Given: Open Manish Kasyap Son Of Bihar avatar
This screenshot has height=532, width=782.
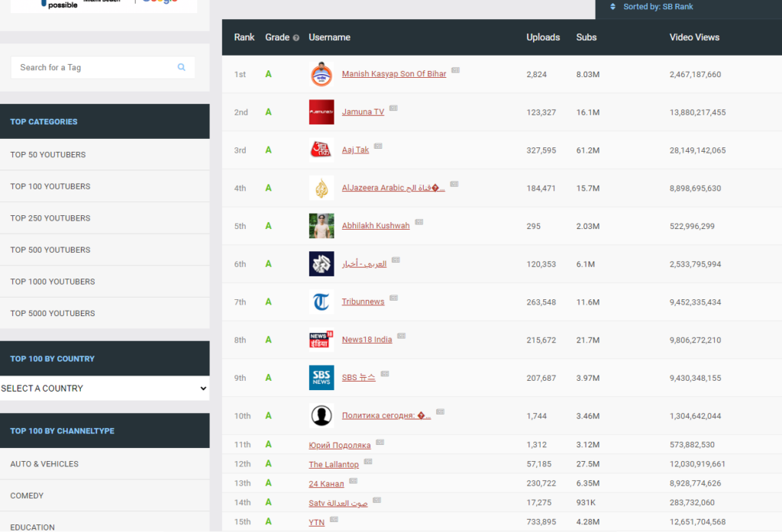Looking at the screenshot, I should point(322,74).
